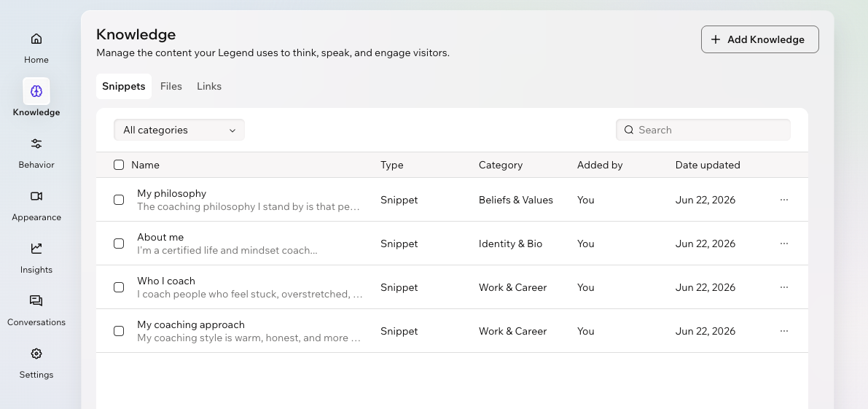The height and width of the screenshot is (409, 868).
Task: Switch to the Links tab
Action: coord(209,86)
